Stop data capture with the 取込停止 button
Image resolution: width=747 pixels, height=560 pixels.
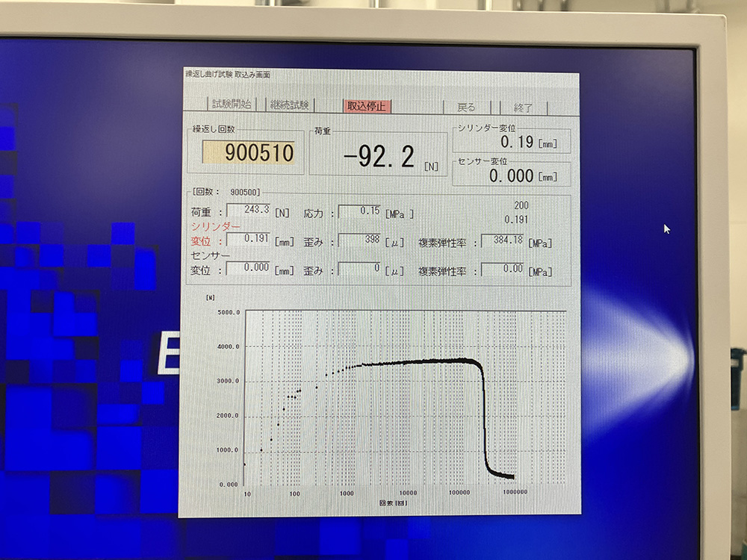click(x=366, y=106)
